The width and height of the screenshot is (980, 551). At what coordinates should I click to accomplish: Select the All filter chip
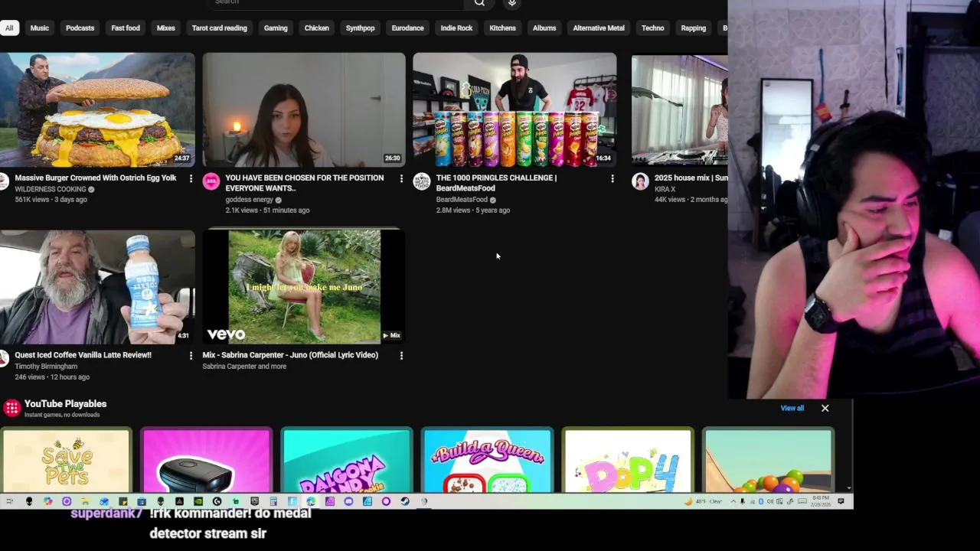(x=9, y=28)
